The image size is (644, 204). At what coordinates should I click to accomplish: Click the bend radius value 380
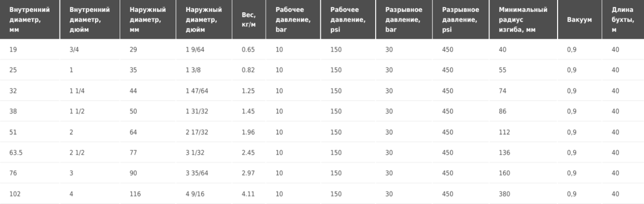(x=504, y=194)
